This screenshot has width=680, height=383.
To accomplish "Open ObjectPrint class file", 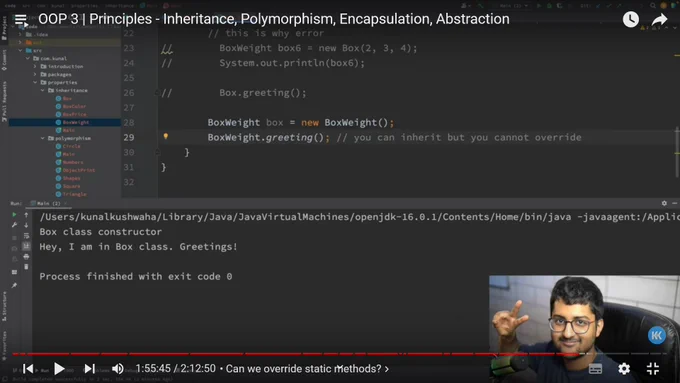I will pyautogui.click(x=75, y=170).
